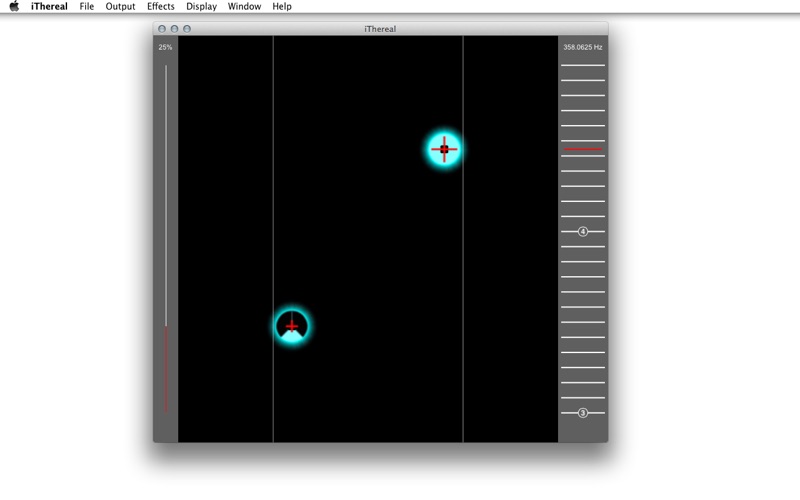
Task: Open the Window menu
Action: click(244, 6)
